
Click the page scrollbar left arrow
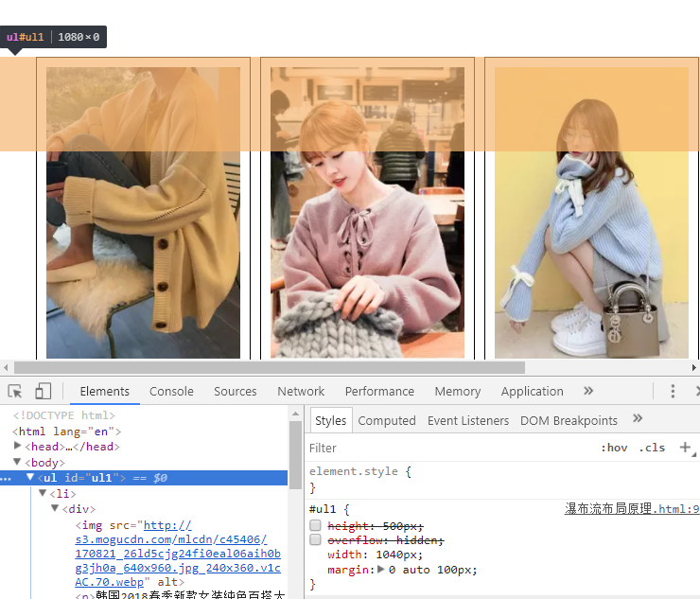point(6,367)
